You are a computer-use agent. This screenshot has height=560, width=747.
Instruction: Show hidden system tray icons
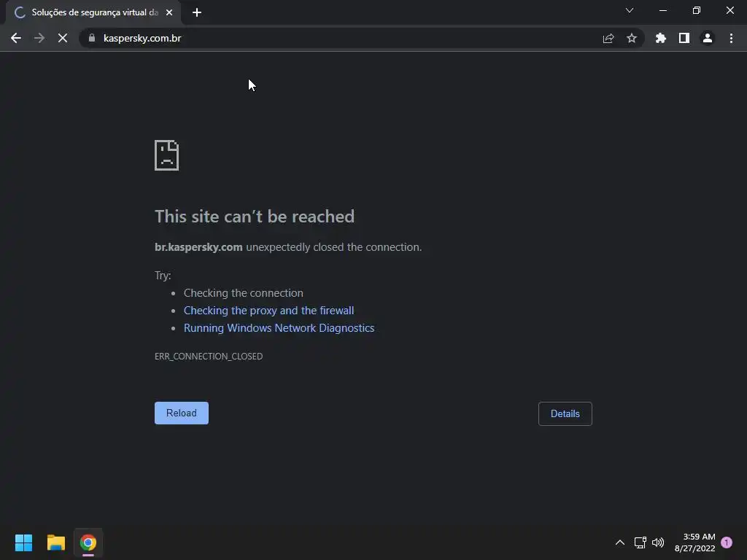[620, 542]
